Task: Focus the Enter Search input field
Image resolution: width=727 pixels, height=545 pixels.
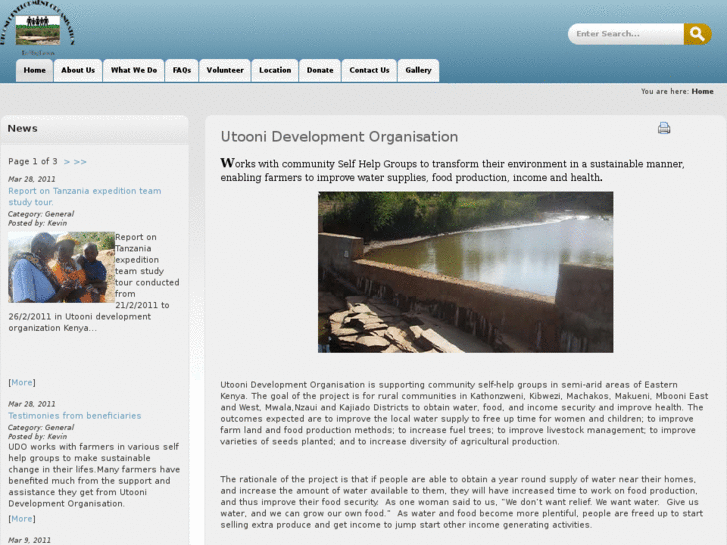Action: (626, 34)
